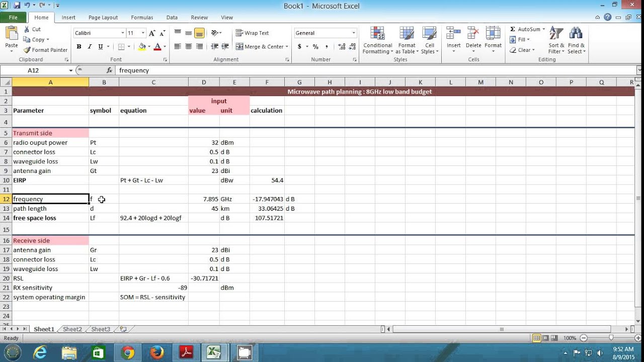Click the Clear button in Editing group
Image resolution: width=644 pixels, height=362 pixels.
click(x=521, y=50)
